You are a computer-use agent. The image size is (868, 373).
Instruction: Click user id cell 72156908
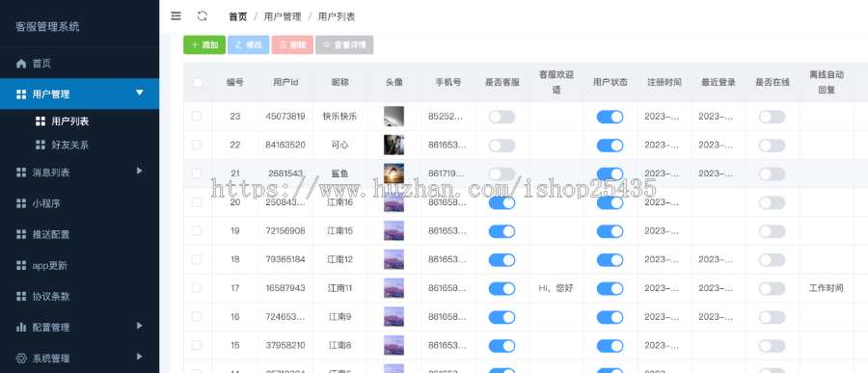tap(285, 230)
